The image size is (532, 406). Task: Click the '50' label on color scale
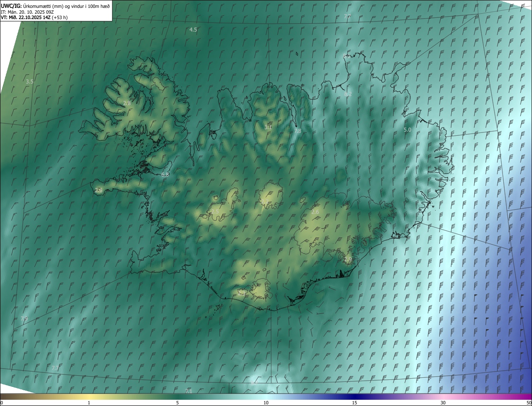[x=529, y=403]
